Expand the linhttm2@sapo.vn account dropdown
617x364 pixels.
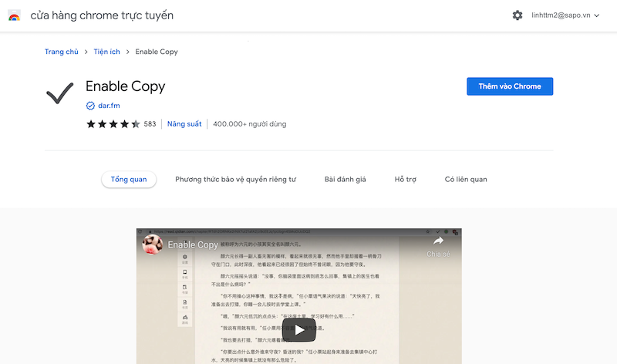click(565, 15)
